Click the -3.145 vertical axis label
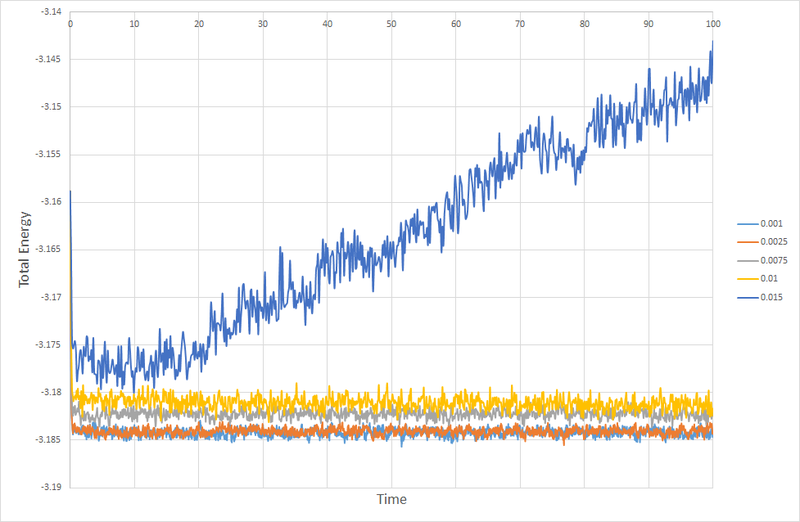 tap(47, 59)
